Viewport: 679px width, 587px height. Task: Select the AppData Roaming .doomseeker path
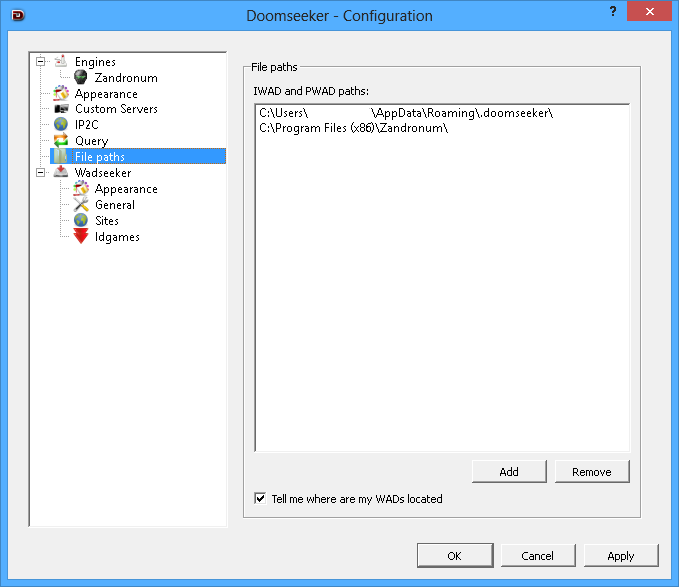tap(406, 113)
